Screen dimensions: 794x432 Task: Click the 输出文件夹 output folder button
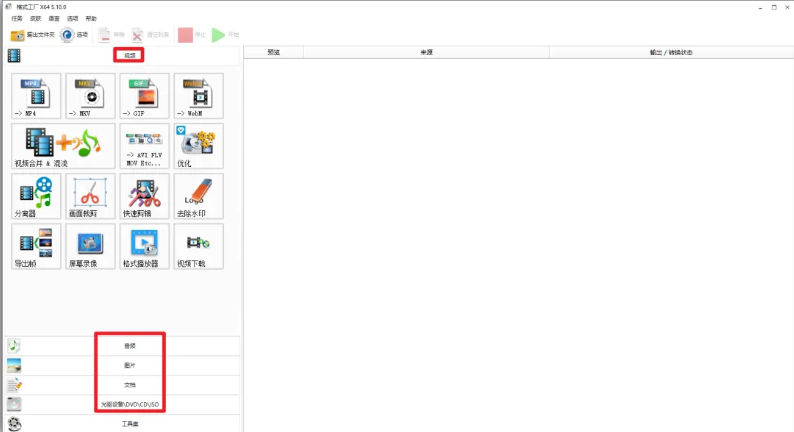(32, 35)
